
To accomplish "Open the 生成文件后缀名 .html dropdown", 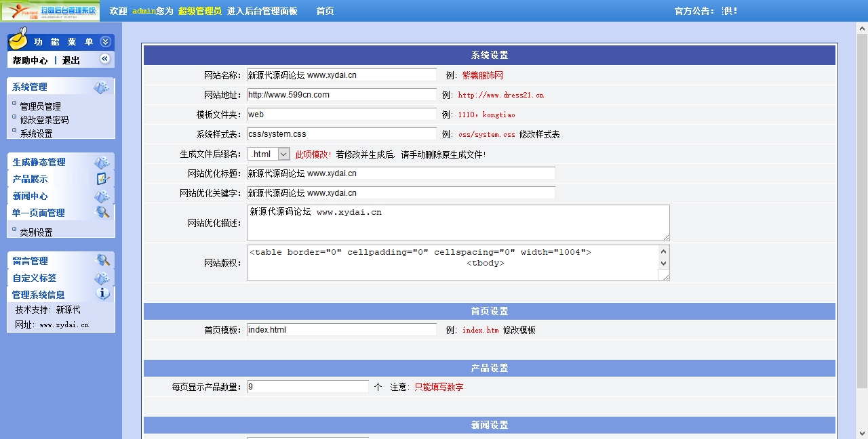I will [x=269, y=154].
